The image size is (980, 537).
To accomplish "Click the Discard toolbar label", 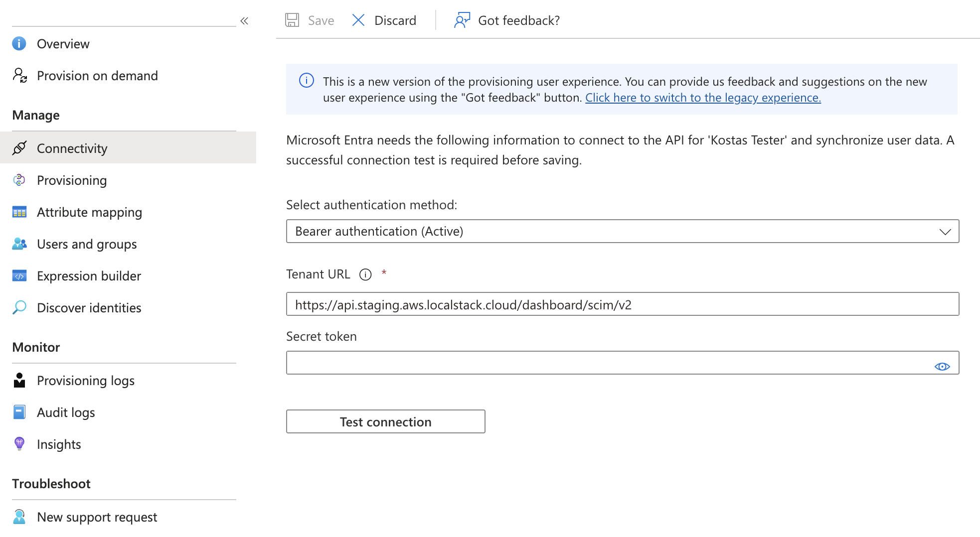I will pyautogui.click(x=395, y=20).
